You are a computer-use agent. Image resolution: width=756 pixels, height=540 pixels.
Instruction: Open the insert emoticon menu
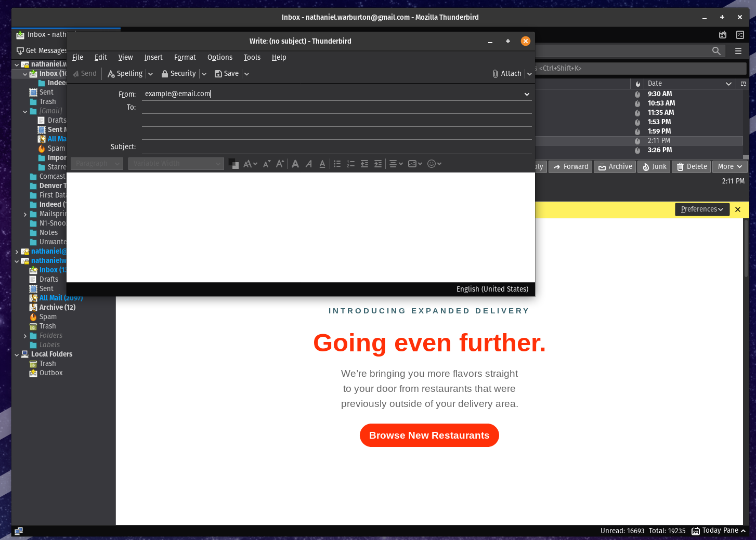[x=434, y=164]
